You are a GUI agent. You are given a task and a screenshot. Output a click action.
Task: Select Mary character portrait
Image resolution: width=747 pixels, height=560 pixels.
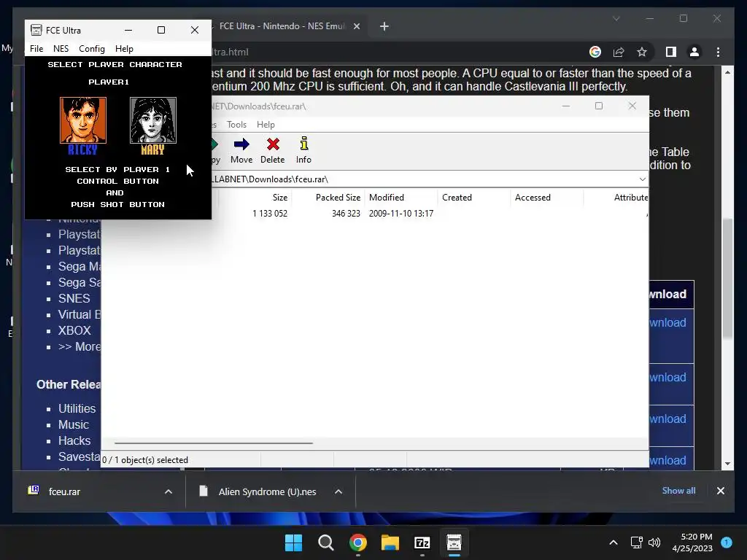pyautogui.click(x=153, y=120)
